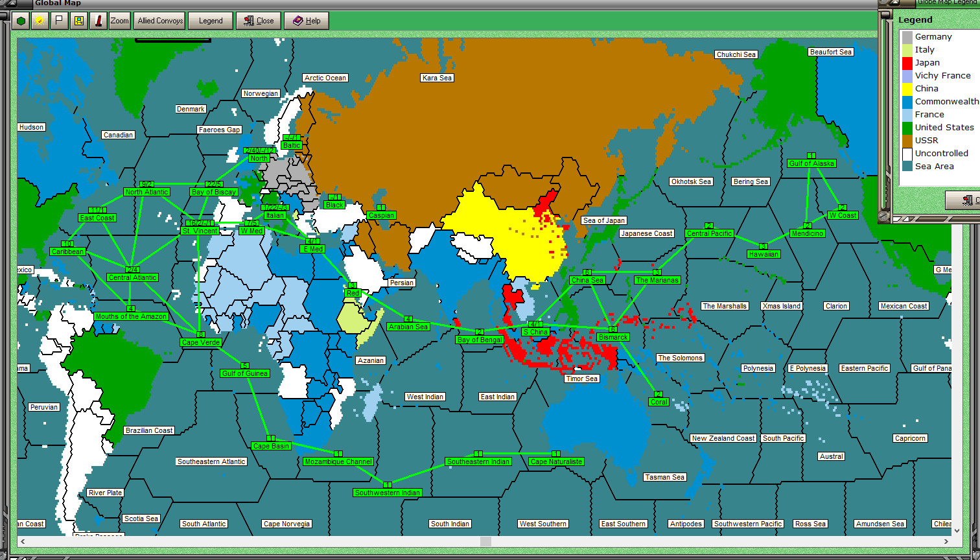Click the Vichy France legend entry

[x=943, y=76]
